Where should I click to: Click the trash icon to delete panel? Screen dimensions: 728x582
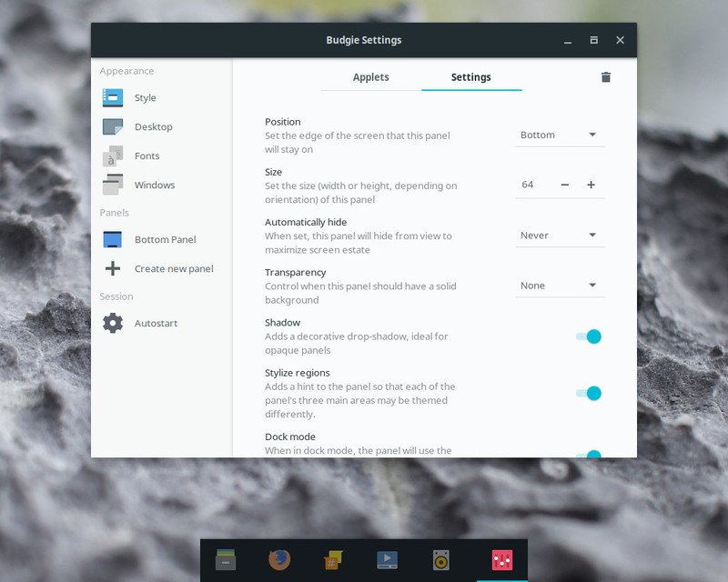coord(606,77)
